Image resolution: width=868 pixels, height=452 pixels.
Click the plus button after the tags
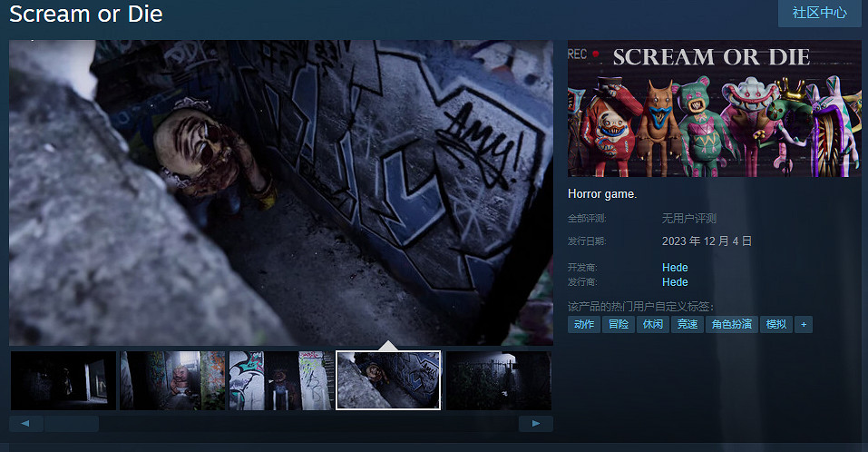click(x=803, y=325)
